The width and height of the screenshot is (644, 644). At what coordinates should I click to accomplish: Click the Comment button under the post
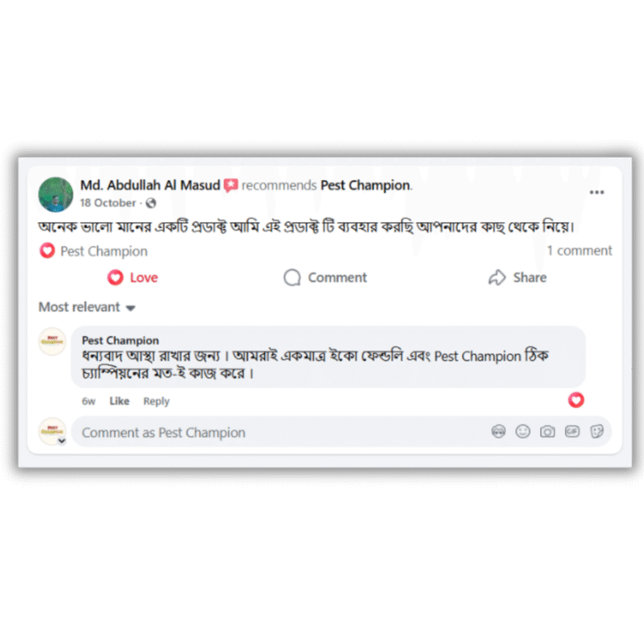[325, 278]
